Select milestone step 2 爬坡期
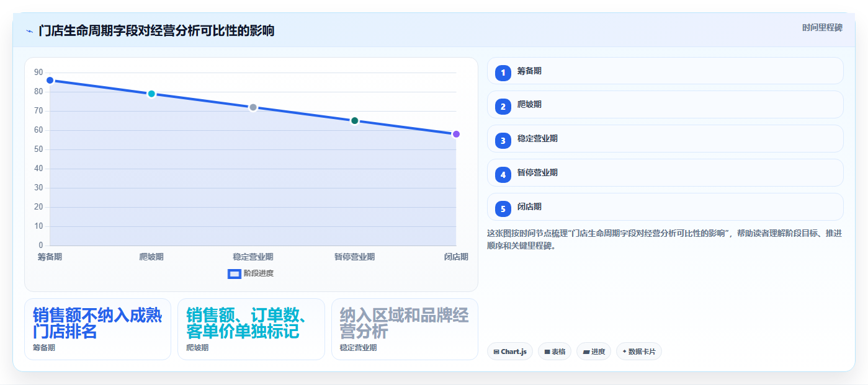The width and height of the screenshot is (868, 385). tap(665, 104)
